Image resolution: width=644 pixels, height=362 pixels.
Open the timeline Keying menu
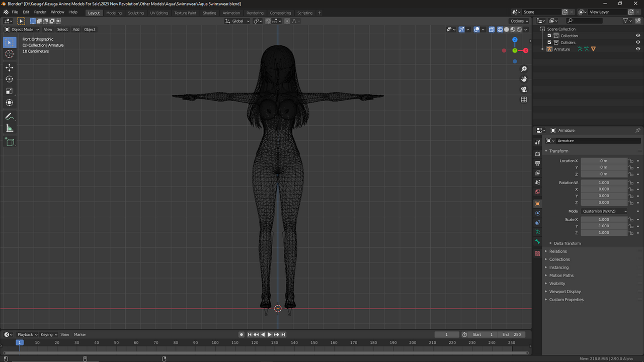(x=48, y=334)
